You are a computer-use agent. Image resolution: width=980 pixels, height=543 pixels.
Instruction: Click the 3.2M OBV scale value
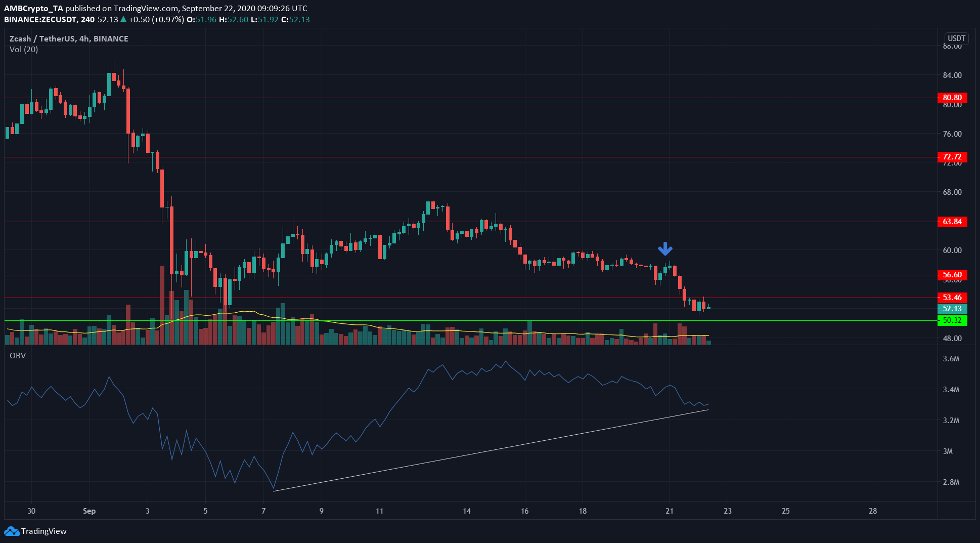click(951, 421)
